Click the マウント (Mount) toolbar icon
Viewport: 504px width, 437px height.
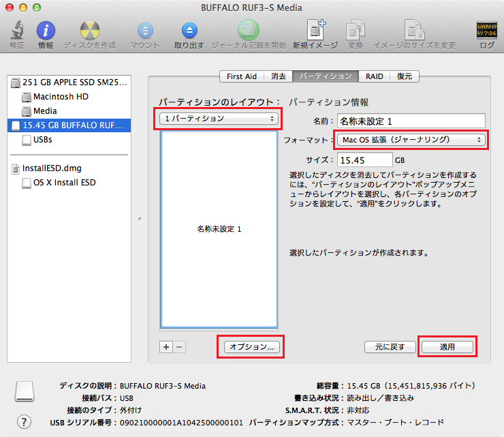145,30
